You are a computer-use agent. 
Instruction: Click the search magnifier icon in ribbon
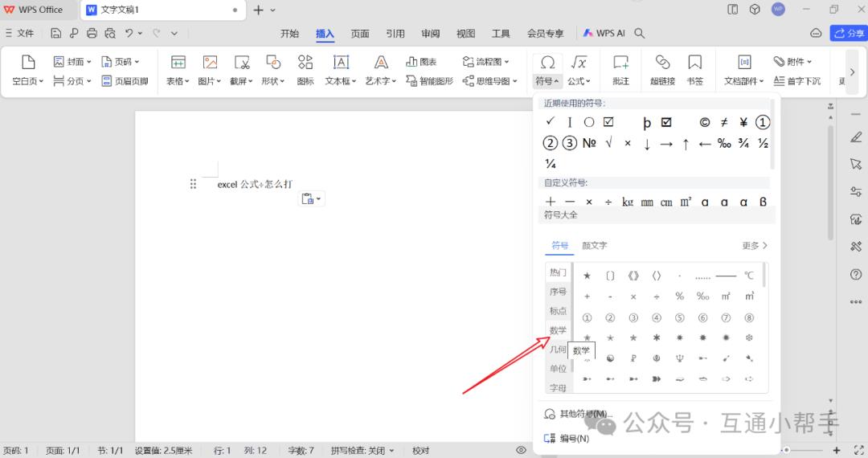(640, 33)
